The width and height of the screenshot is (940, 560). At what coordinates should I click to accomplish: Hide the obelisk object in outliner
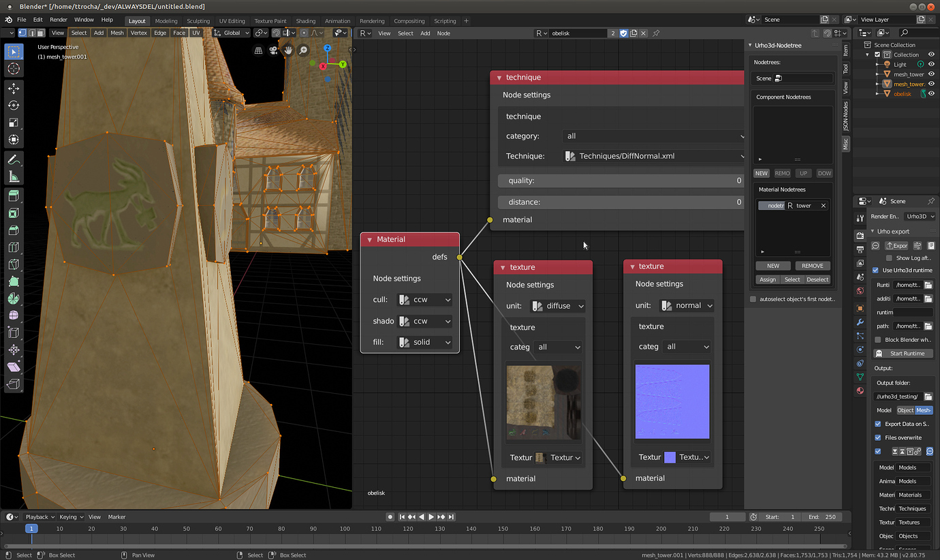pyautogui.click(x=931, y=93)
